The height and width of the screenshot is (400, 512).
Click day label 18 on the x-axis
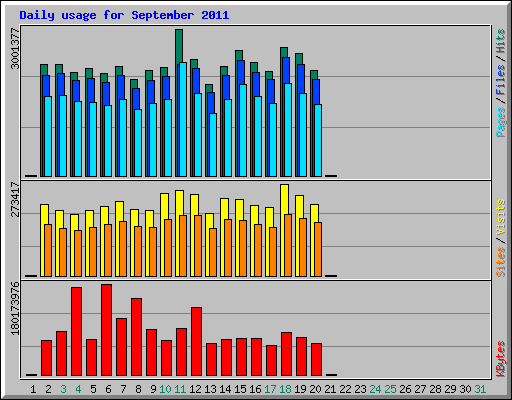pos(285,389)
